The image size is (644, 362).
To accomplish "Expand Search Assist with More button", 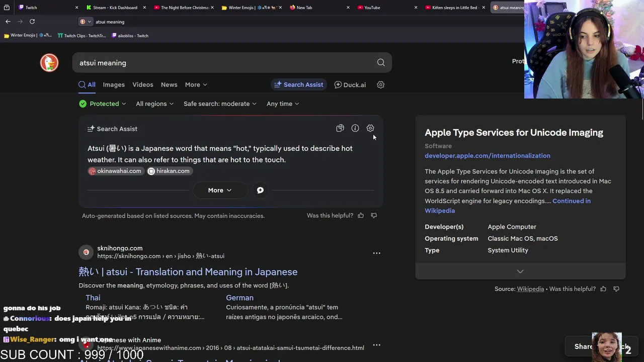I will coord(220,190).
